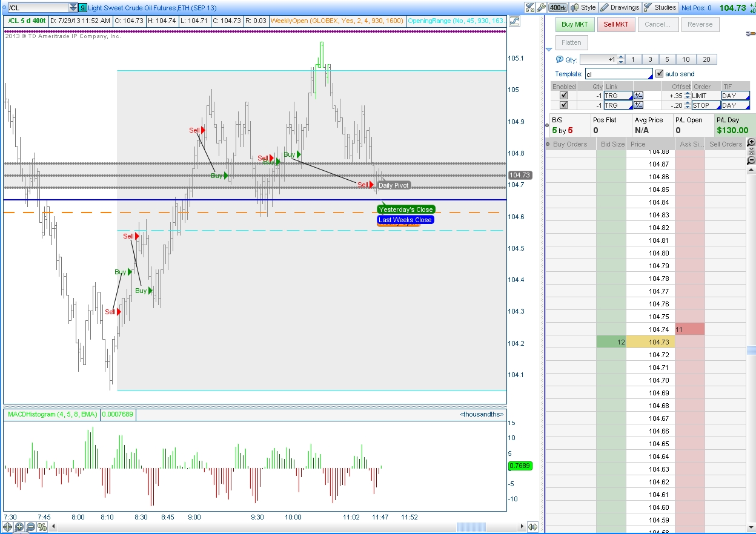
Task: Open the /CL symbol dropdown arrow
Action: (x=73, y=8)
